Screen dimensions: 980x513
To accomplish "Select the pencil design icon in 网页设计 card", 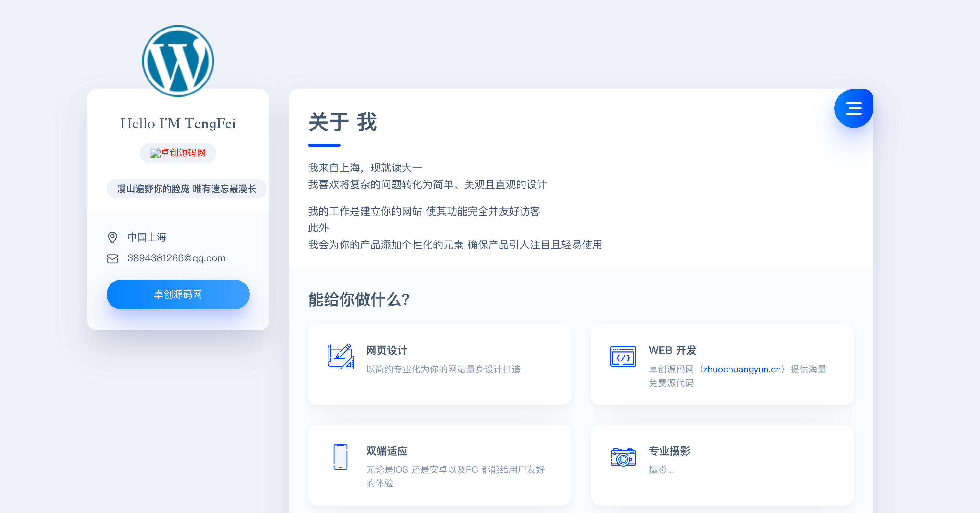I will coord(340,358).
